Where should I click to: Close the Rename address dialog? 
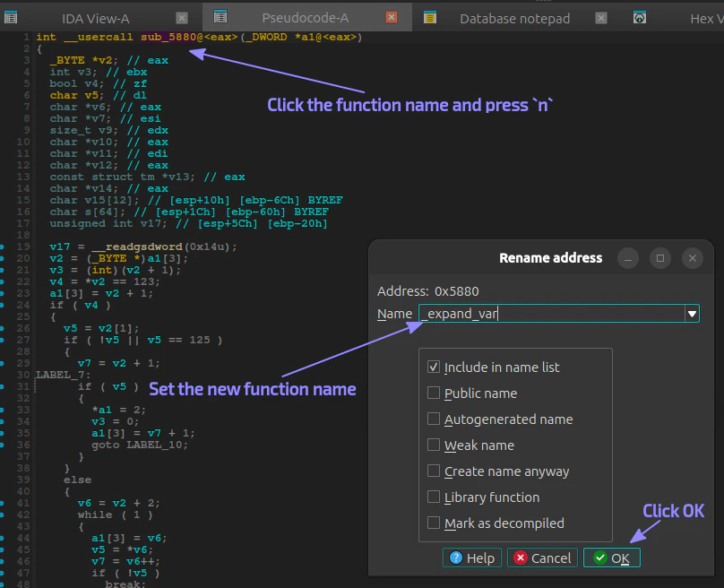click(692, 258)
